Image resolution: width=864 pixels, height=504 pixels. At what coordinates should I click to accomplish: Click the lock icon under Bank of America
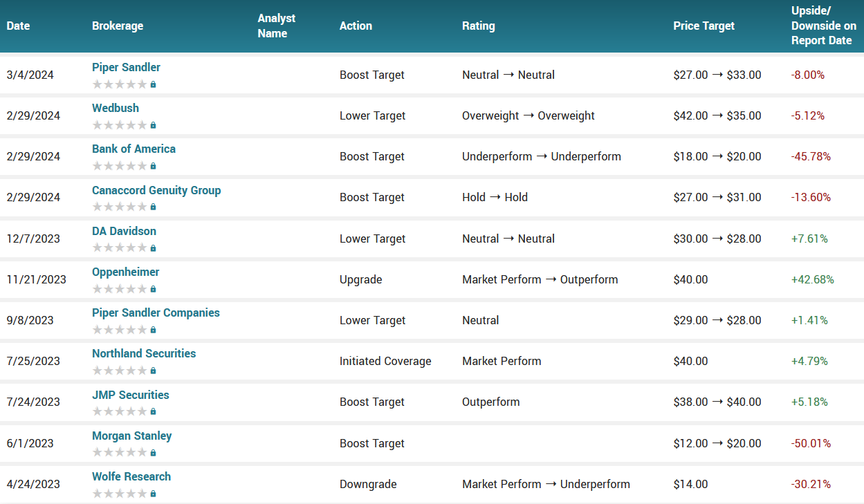[153, 166]
